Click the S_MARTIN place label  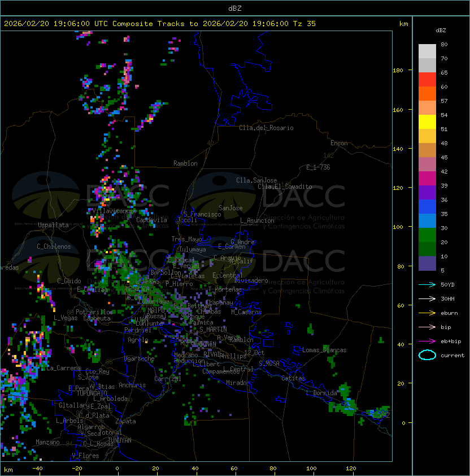click(x=213, y=330)
